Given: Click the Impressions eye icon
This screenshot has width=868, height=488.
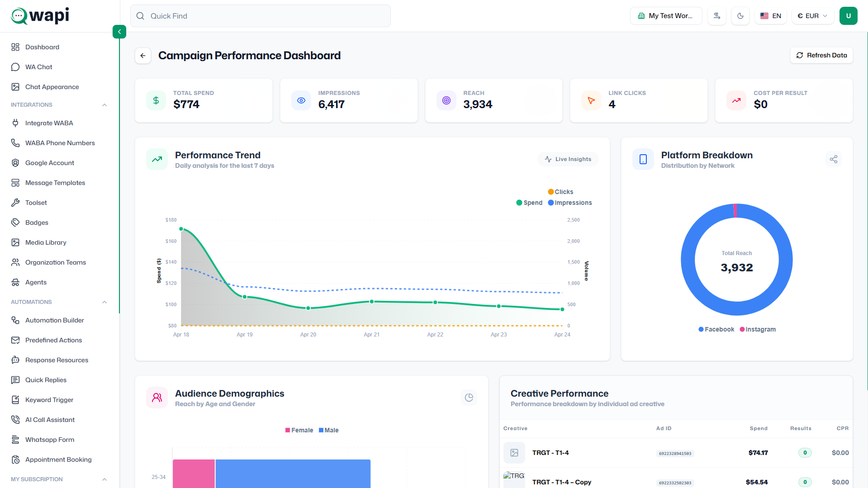Looking at the screenshot, I should click(301, 100).
